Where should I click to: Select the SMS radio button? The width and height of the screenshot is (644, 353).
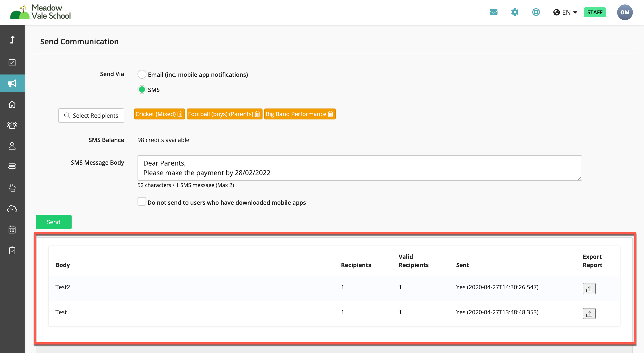coord(142,89)
